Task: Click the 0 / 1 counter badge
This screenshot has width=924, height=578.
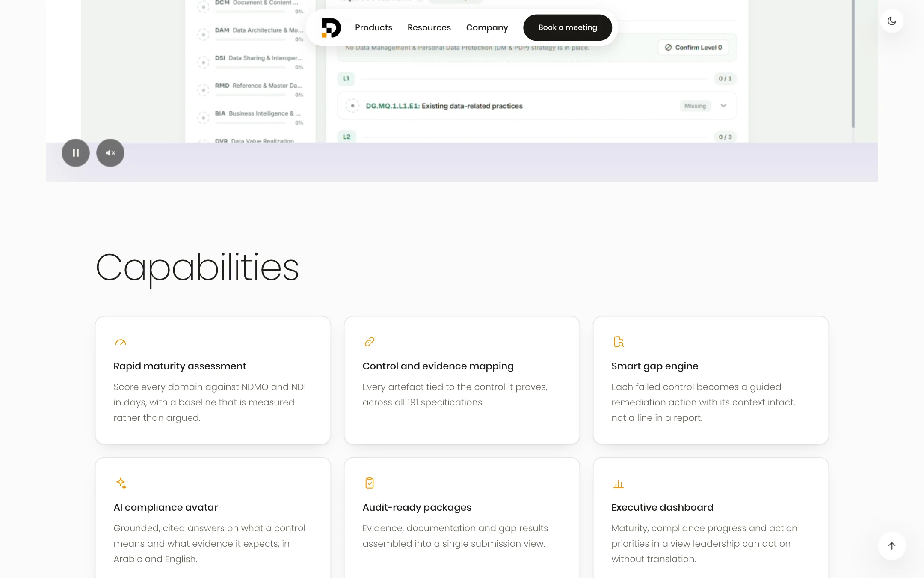Action: [x=725, y=79]
